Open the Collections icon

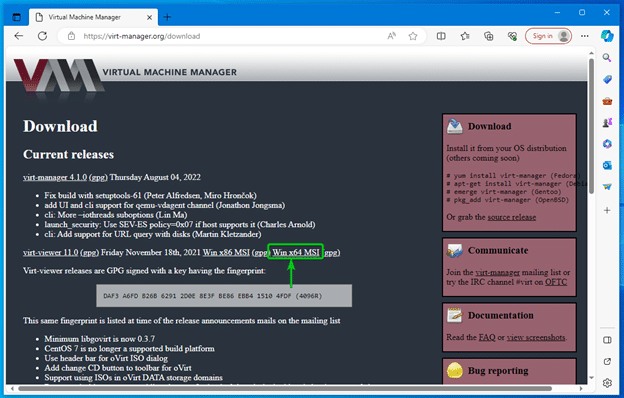(488, 36)
